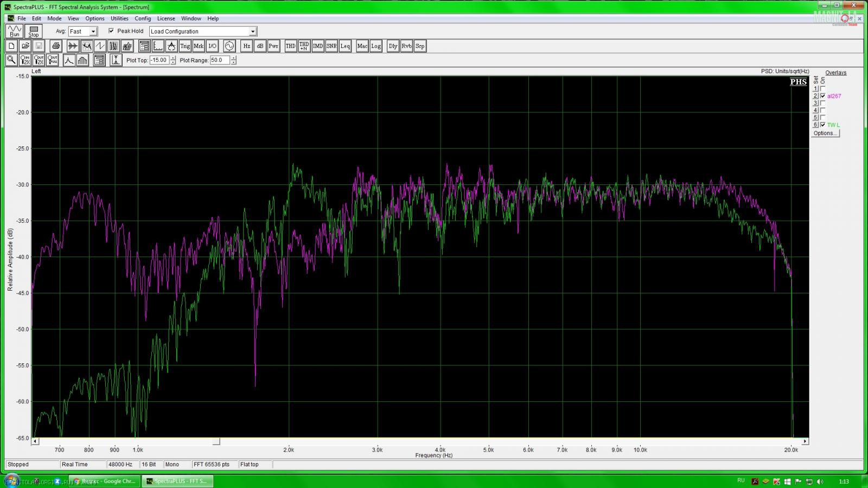Disable overlay 2 al267 checkbox
The image size is (868, 488).
pos(823,96)
